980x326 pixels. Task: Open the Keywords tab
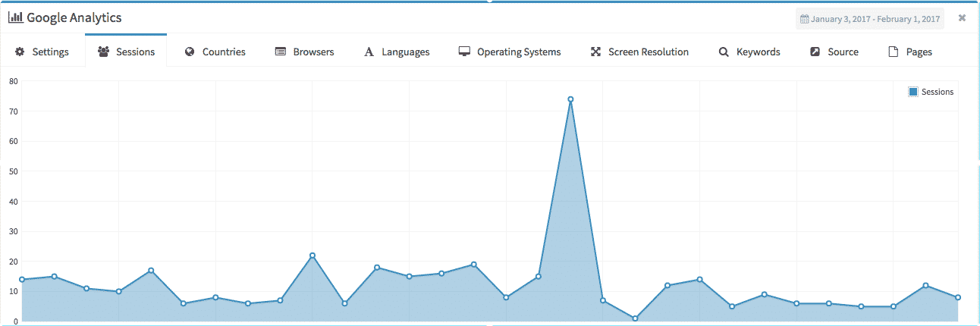coord(749,52)
